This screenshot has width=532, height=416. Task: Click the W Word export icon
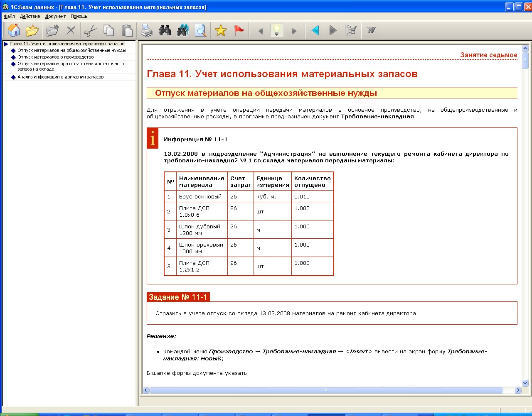(371, 30)
